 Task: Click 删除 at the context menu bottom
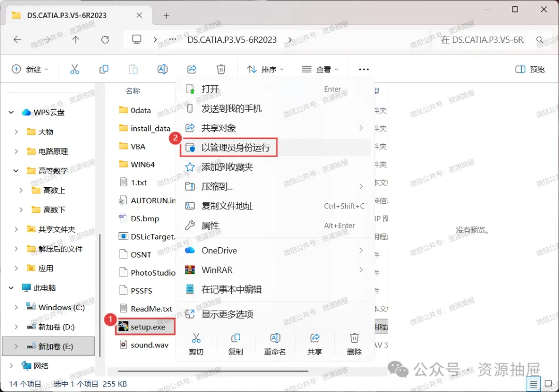[354, 344]
